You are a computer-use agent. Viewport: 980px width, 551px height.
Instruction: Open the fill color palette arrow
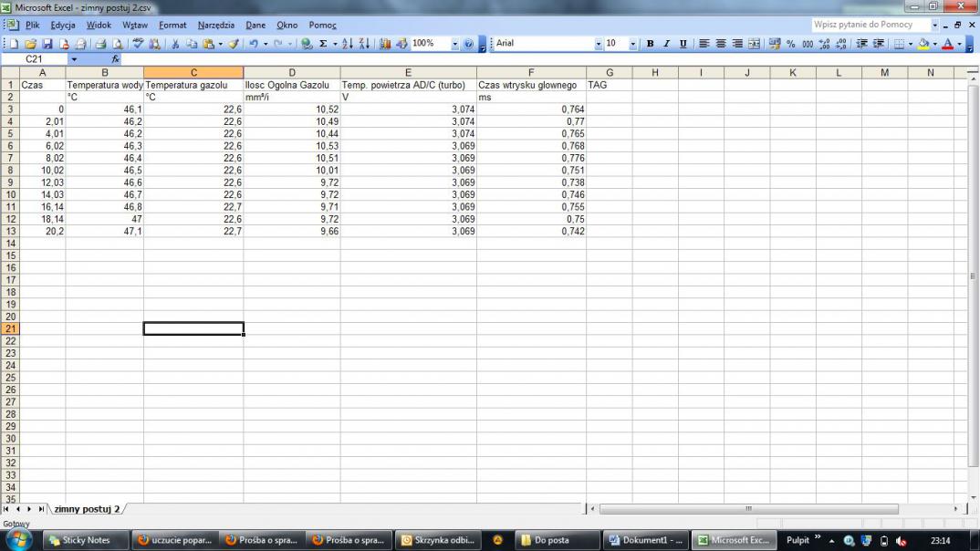[935, 44]
